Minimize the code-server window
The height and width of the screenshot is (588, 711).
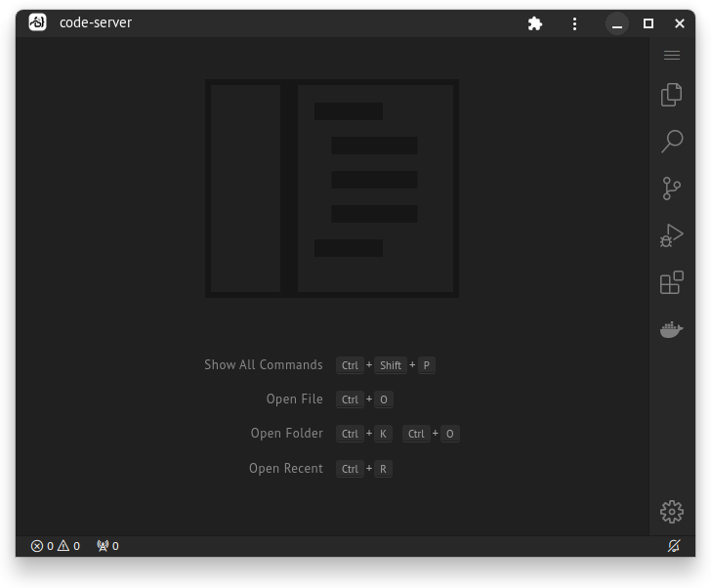click(x=617, y=23)
